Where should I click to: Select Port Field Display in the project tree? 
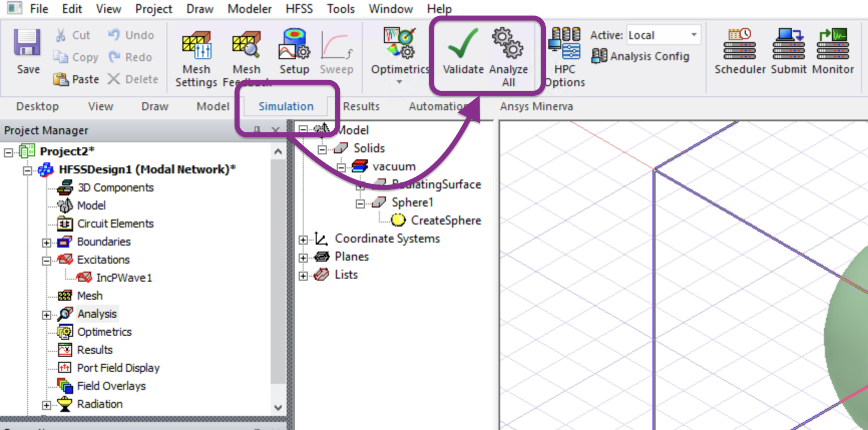pos(118,368)
